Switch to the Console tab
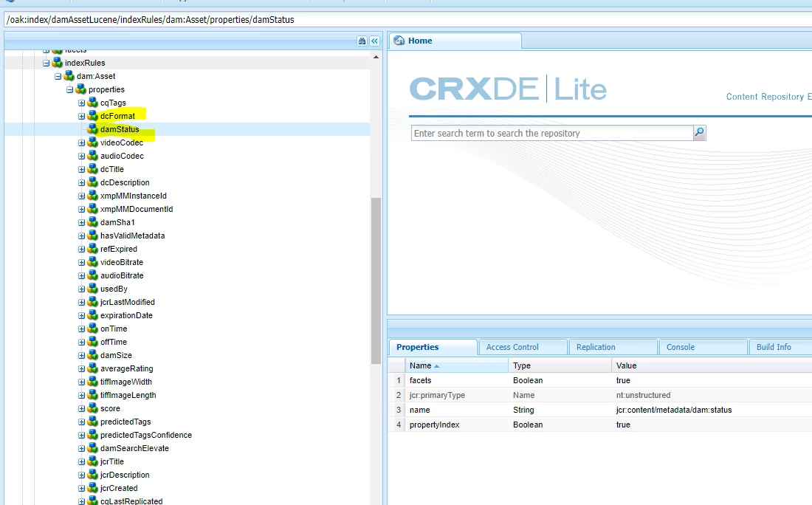Image resolution: width=812 pixels, height=505 pixels. point(703,347)
